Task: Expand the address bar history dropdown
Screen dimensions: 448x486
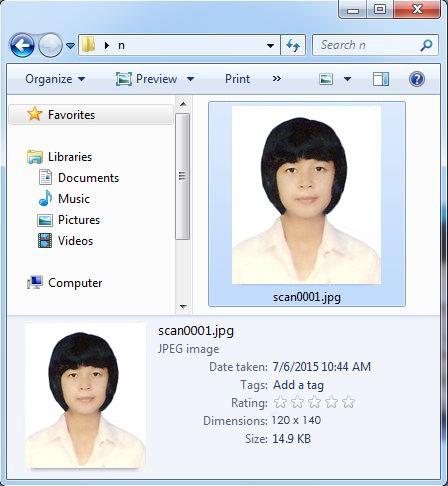Action: pyautogui.click(x=271, y=45)
